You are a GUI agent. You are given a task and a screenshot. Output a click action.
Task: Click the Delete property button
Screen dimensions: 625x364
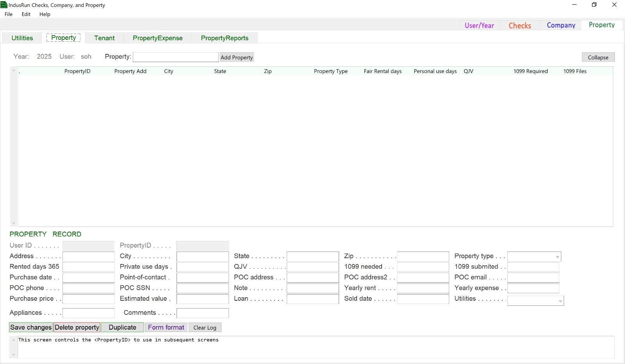click(77, 327)
